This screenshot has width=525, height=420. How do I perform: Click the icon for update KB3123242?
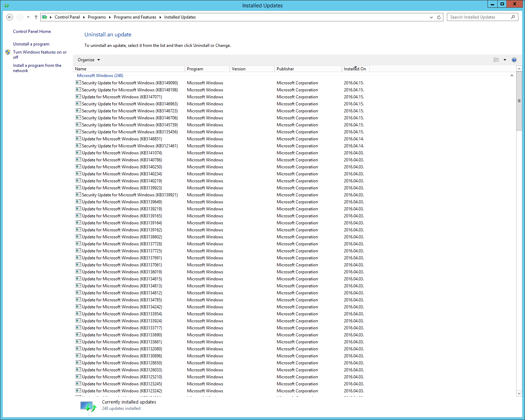pyautogui.click(x=78, y=391)
